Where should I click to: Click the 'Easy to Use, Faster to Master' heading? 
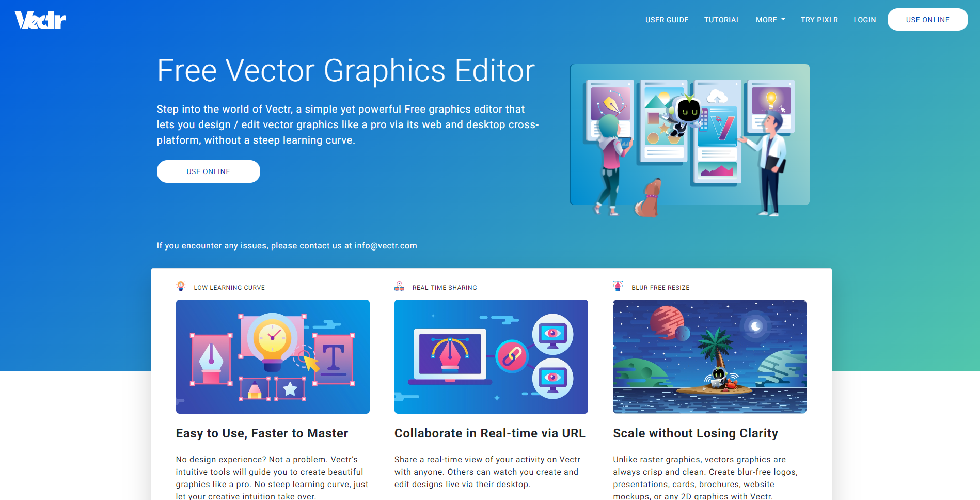pyautogui.click(x=262, y=433)
